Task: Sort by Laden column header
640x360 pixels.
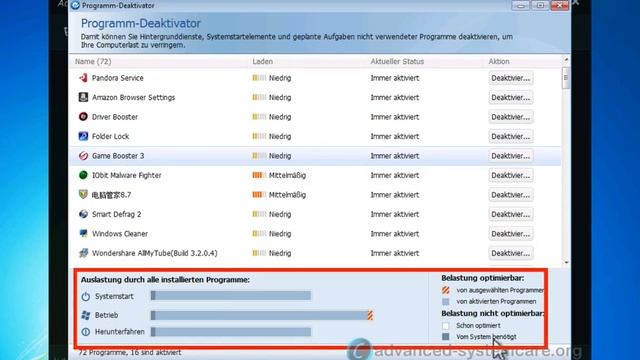Action: (x=262, y=61)
